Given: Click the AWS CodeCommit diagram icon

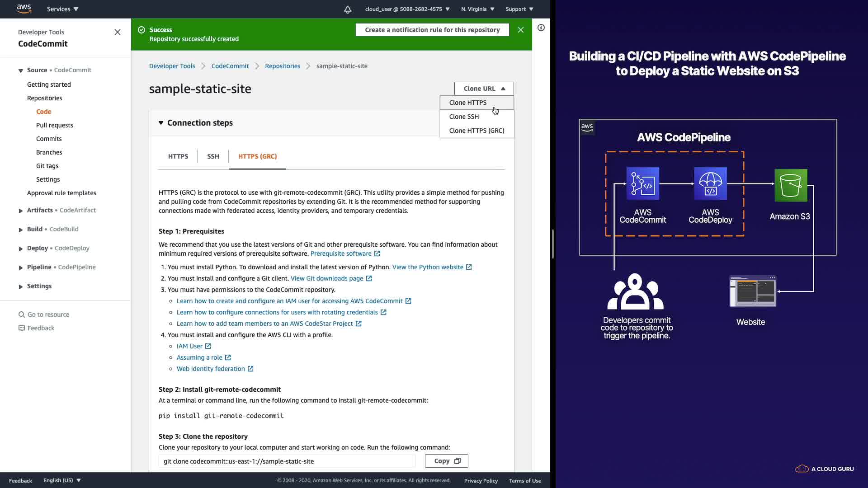Looking at the screenshot, I should 642,183.
